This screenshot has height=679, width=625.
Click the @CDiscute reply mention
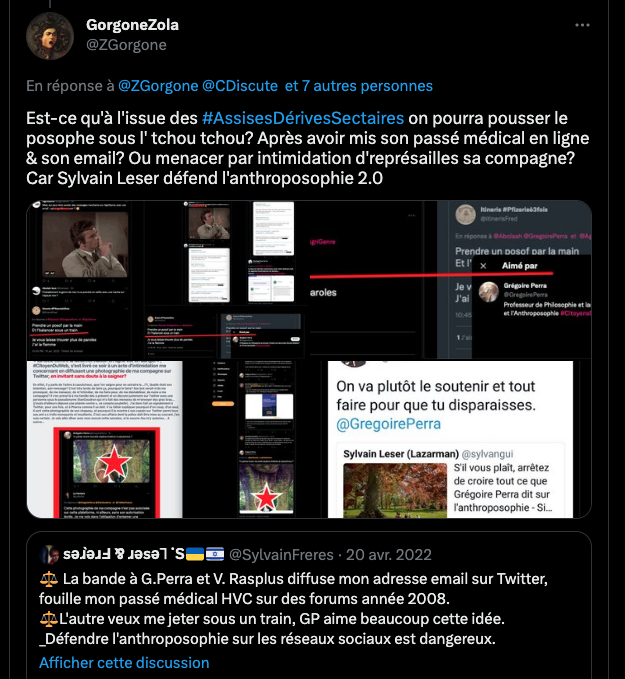240,86
